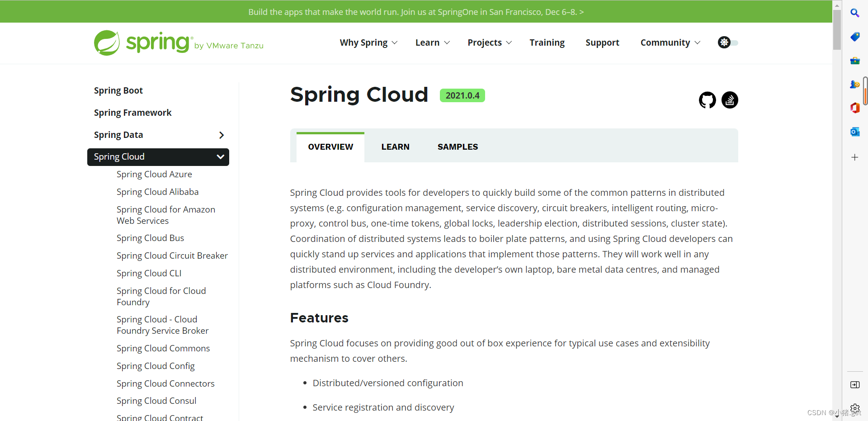Switch to the SAMPLES tab
The height and width of the screenshot is (421, 868).
458,147
